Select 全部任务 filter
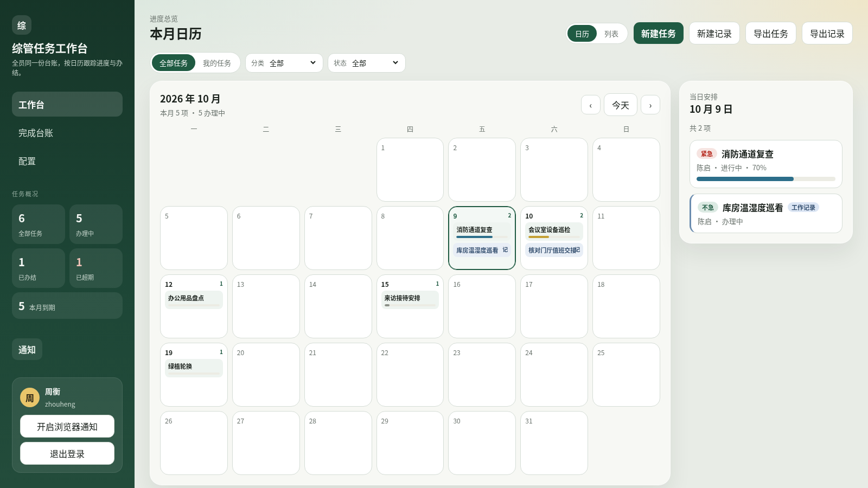The height and width of the screenshot is (488, 868). (174, 63)
